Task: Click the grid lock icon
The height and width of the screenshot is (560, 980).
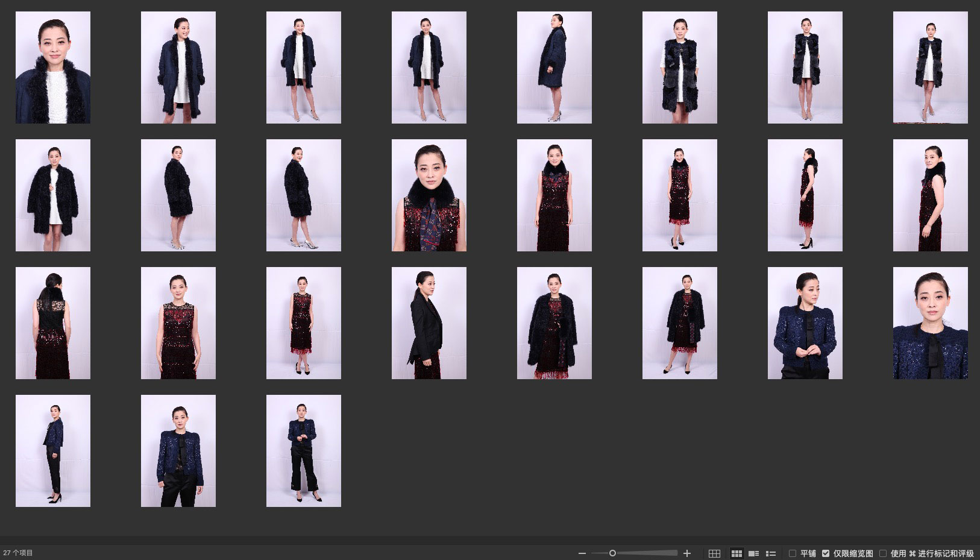Action: pyautogui.click(x=714, y=553)
